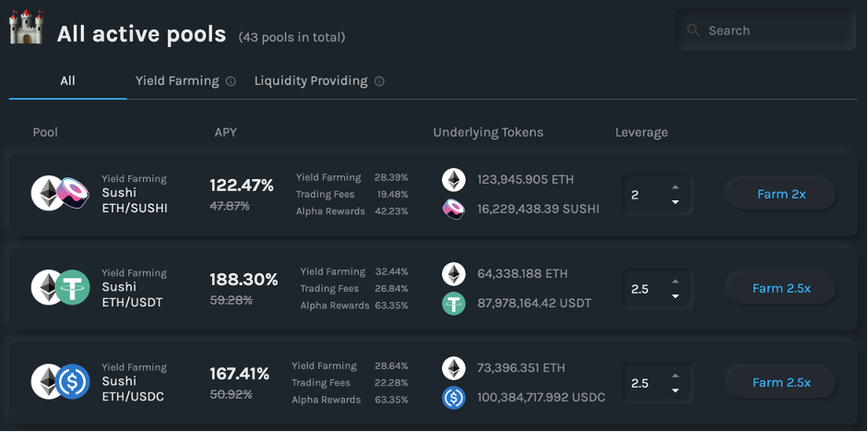The image size is (868, 432).
Task: Click the ETH/USDT leverage value field
Action: tap(657, 289)
